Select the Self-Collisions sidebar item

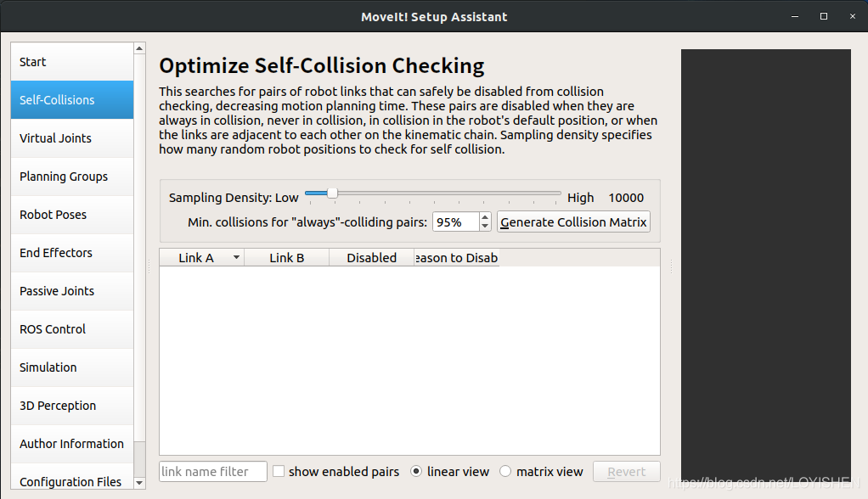click(72, 99)
